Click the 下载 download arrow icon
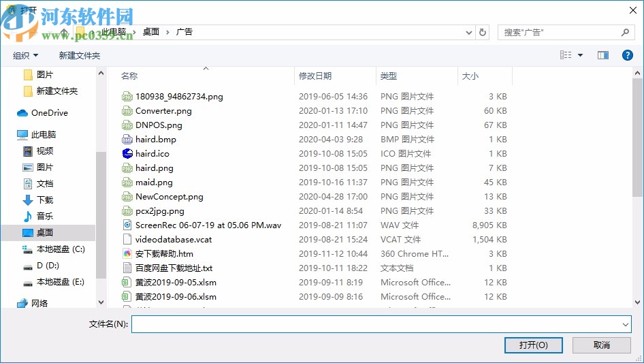The height and width of the screenshot is (363, 644). [x=27, y=200]
